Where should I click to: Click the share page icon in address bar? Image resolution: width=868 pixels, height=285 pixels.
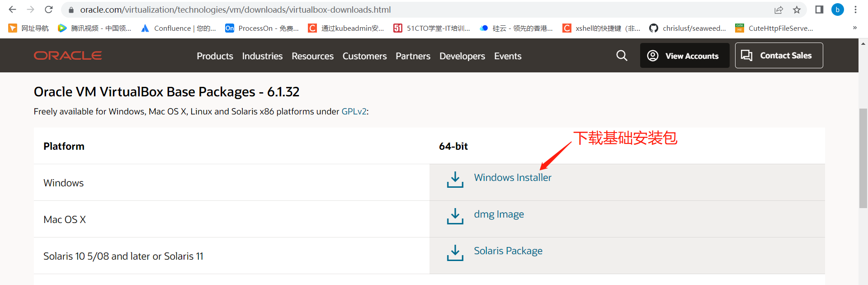(778, 9)
